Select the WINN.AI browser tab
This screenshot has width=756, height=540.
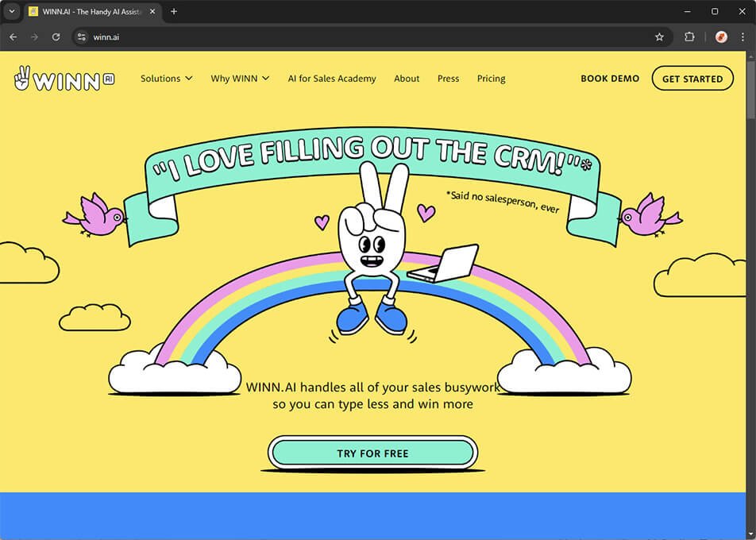[91, 12]
